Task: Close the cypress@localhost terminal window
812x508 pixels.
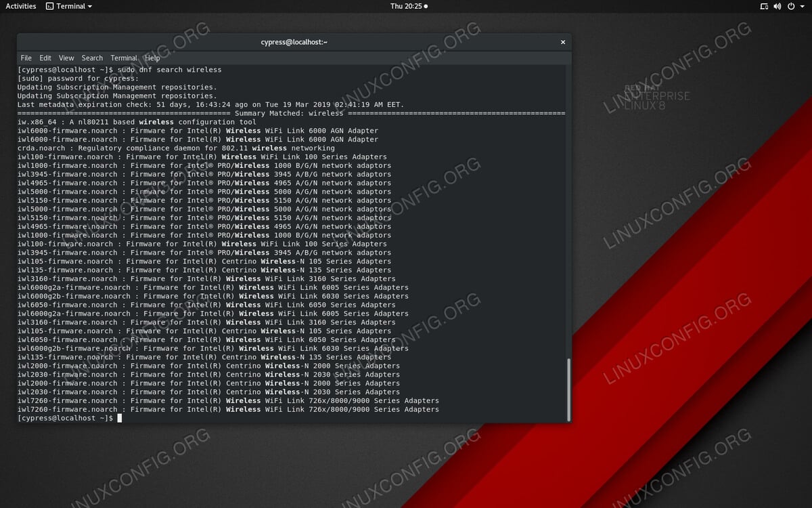Action: [562, 42]
